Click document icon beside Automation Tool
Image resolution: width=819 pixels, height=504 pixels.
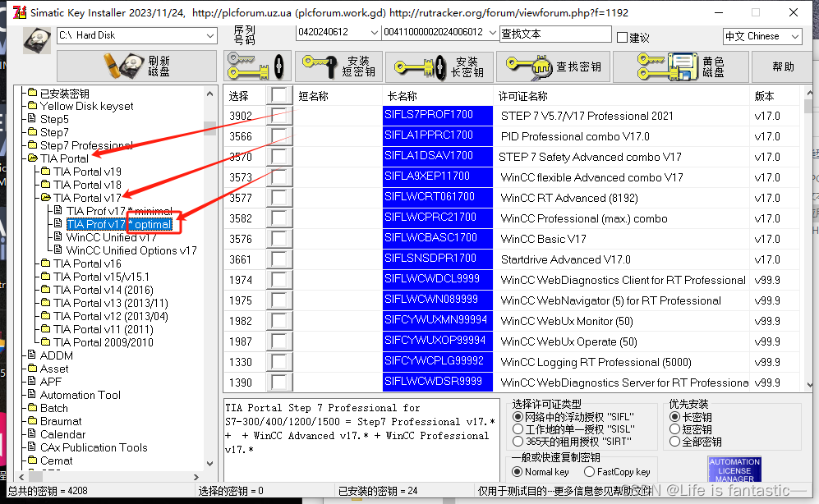(32, 394)
